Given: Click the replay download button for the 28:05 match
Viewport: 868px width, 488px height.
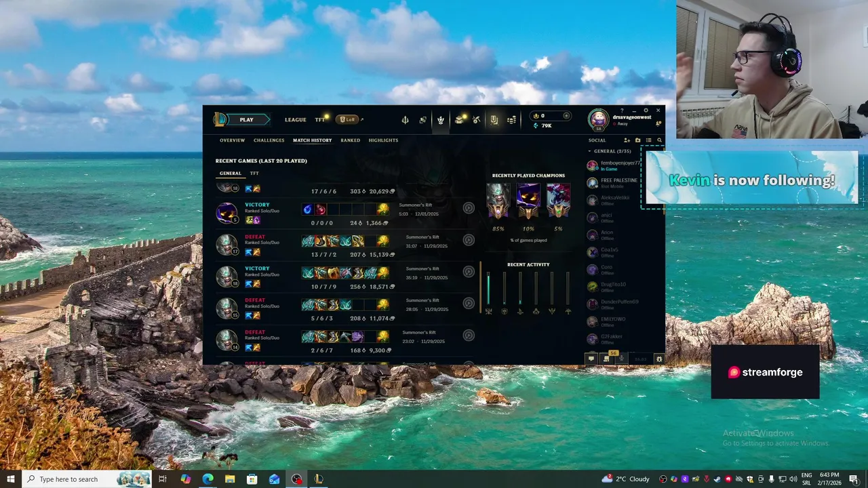Looking at the screenshot, I should [469, 303].
